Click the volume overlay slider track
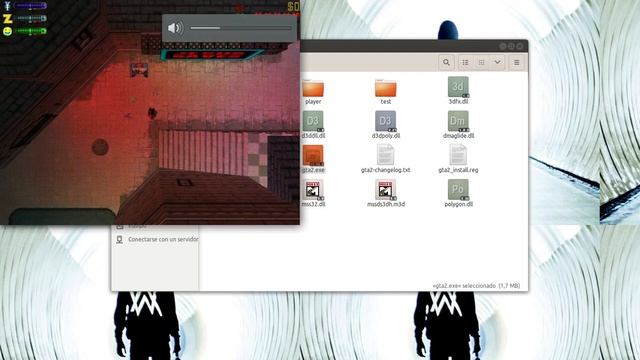Image resolution: width=640 pixels, height=360 pixels. click(241, 28)
